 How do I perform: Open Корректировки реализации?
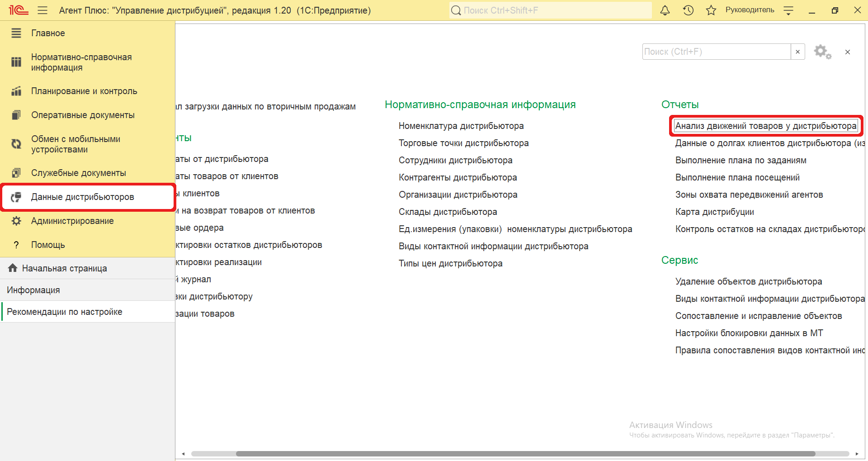tap(218, 262)
